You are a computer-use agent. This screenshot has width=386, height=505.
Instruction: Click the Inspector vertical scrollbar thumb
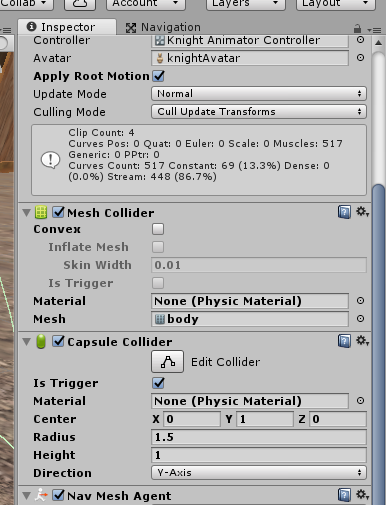[x=379, y=343]
